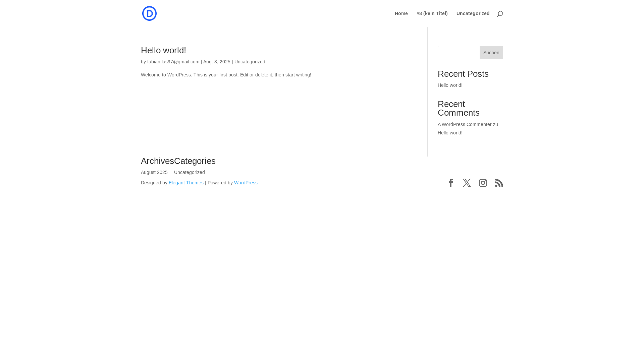Click the Suchen search button

491,53
